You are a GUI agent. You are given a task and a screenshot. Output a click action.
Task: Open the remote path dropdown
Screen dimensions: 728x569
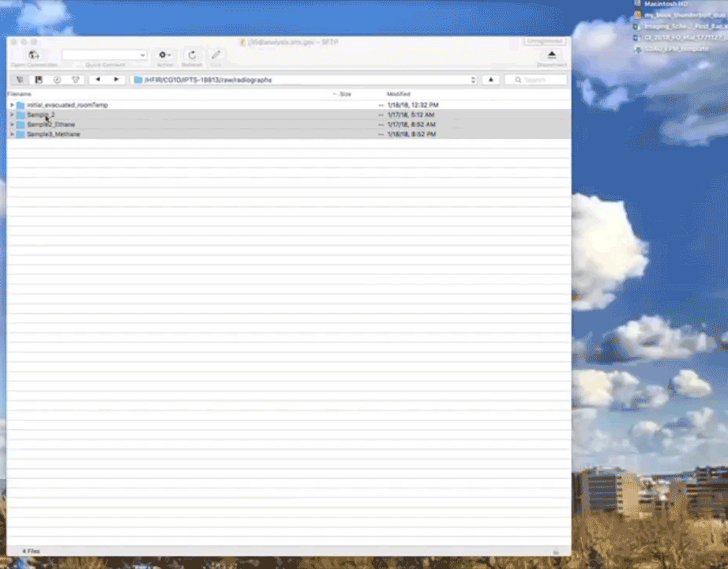tap(473, 80)
